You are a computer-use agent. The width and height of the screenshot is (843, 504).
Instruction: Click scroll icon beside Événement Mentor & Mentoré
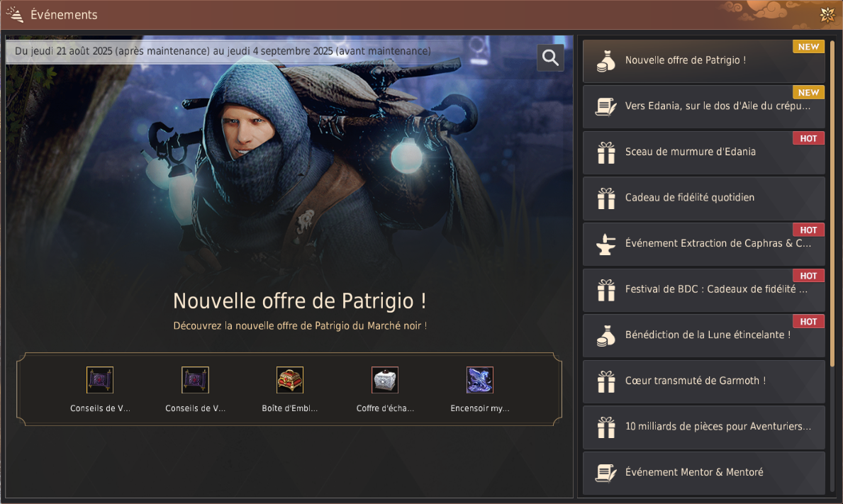606,473
